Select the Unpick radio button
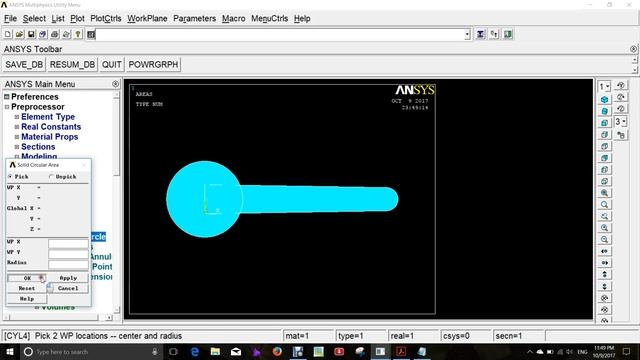Image resolution: width=640 pixels, height=360 pixels. click(51, 177)
